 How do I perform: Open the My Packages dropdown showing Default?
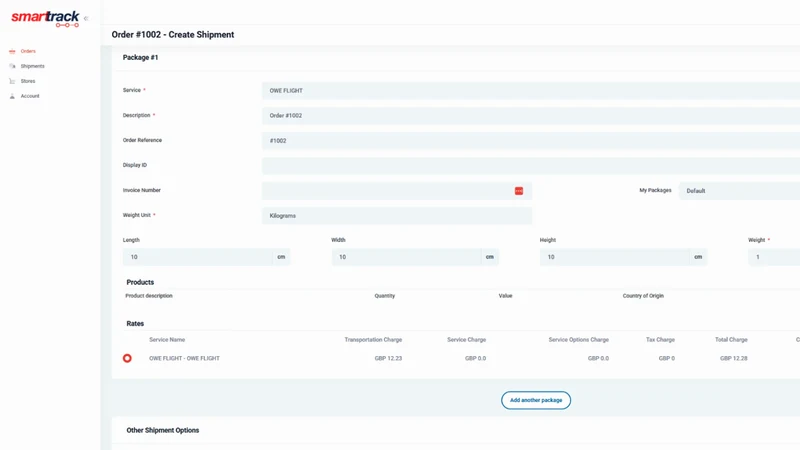[739, 191]
